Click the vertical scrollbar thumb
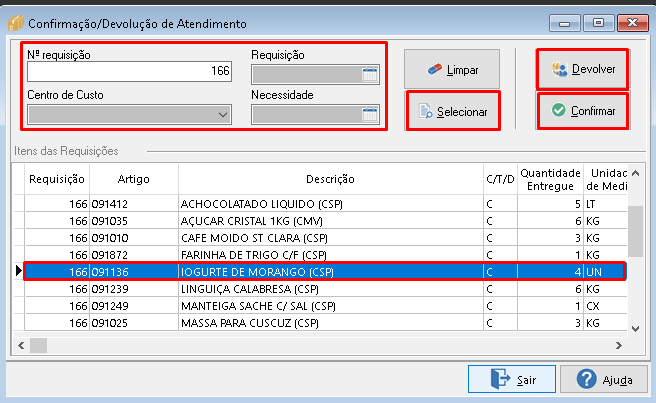656x403 pixels. click(636, 231)
